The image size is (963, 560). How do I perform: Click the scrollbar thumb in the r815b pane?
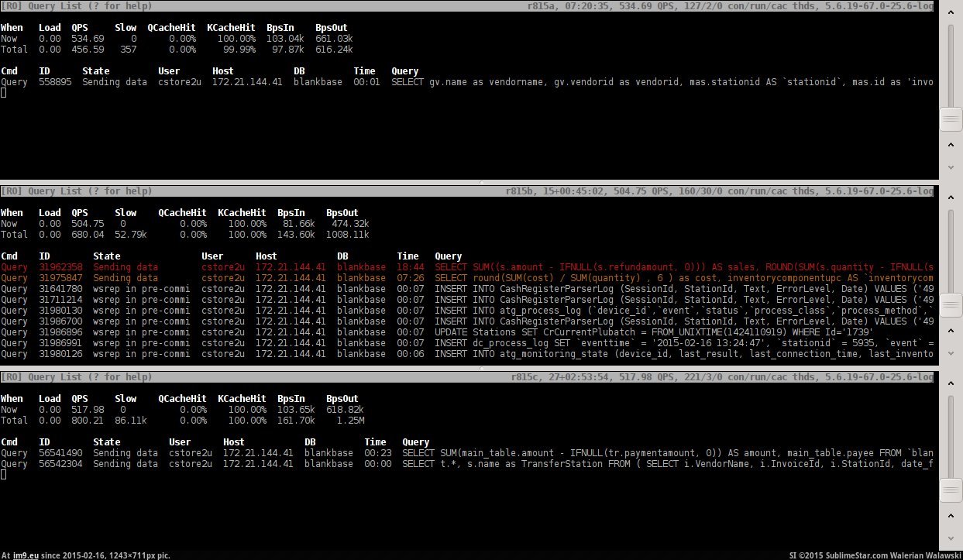950,304
